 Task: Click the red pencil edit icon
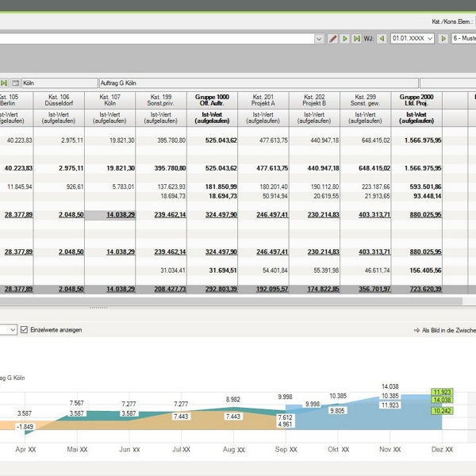tap(333, 38)
